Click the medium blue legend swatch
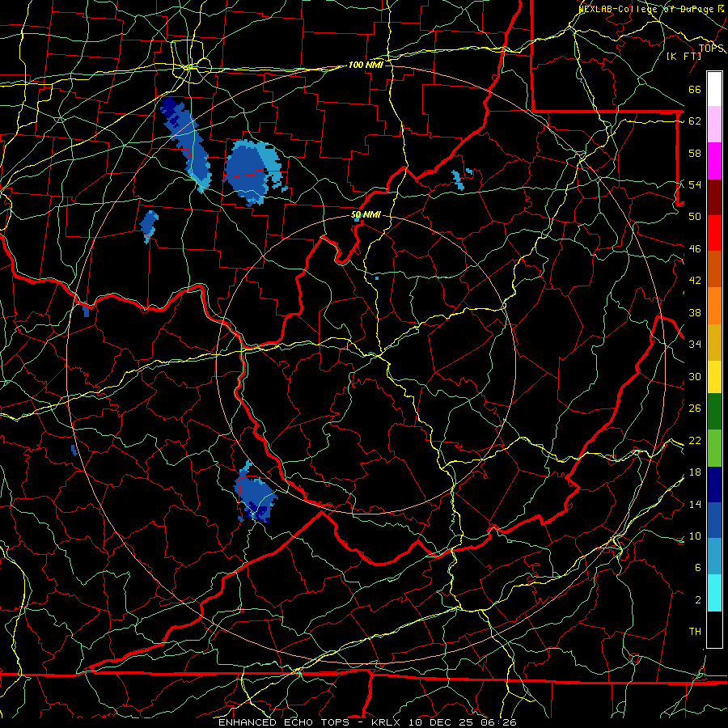This screenshot has width=728, height=728. [x=714, y=520]
